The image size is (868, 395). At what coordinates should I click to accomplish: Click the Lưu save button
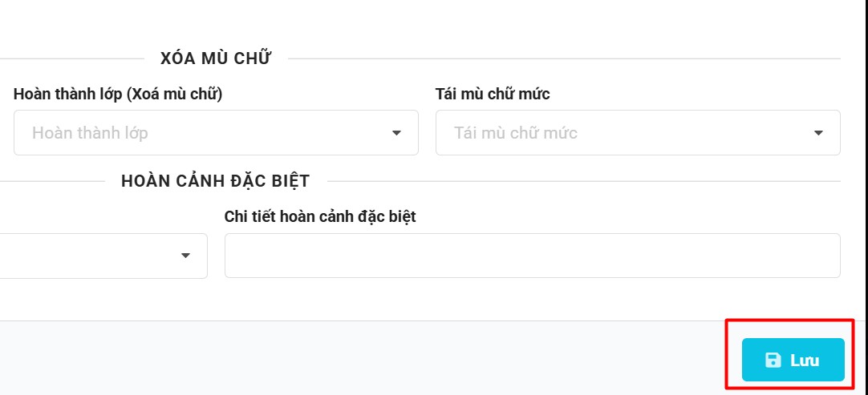coord(793,360)
